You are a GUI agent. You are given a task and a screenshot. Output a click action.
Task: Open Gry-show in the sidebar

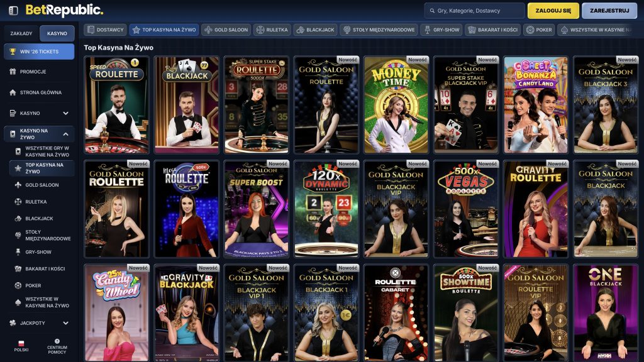pyautogui.click(x=42, y=252)
